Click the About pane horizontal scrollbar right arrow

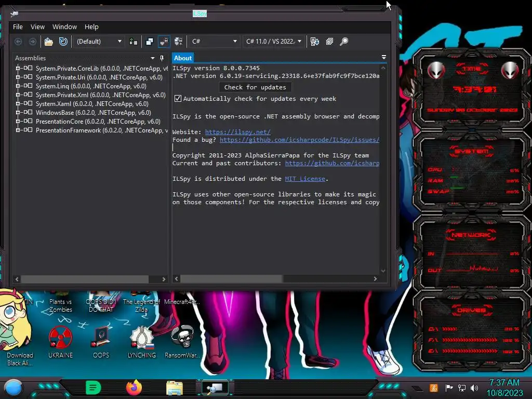375,279
